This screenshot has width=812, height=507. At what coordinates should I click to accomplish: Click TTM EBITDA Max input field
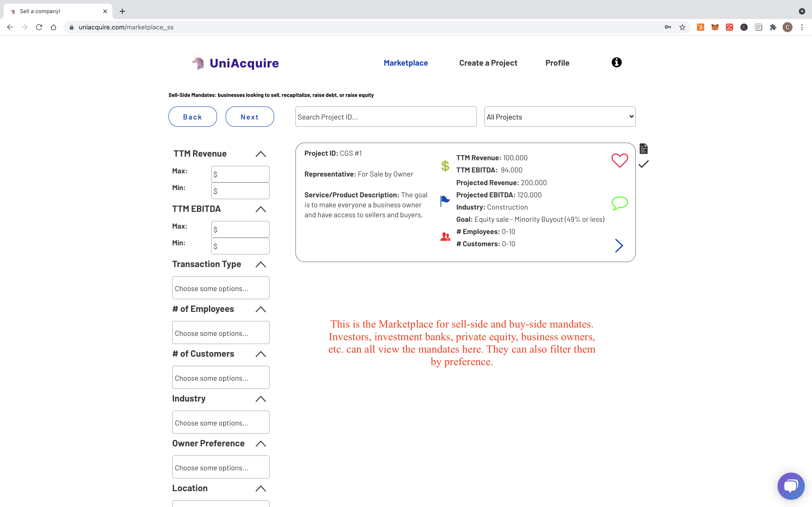pos(240,229)
